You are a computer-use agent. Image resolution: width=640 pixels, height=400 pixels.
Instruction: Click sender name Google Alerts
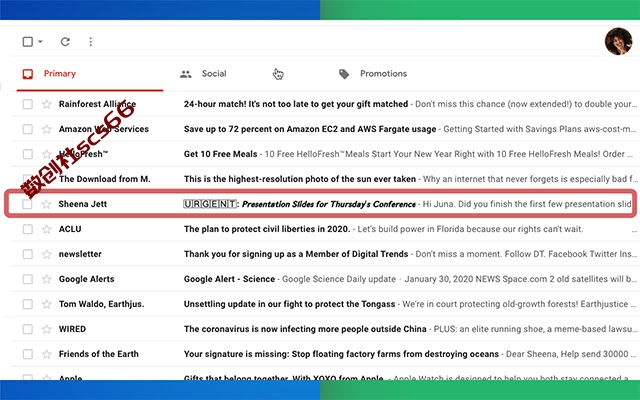[x=87, y=279]
